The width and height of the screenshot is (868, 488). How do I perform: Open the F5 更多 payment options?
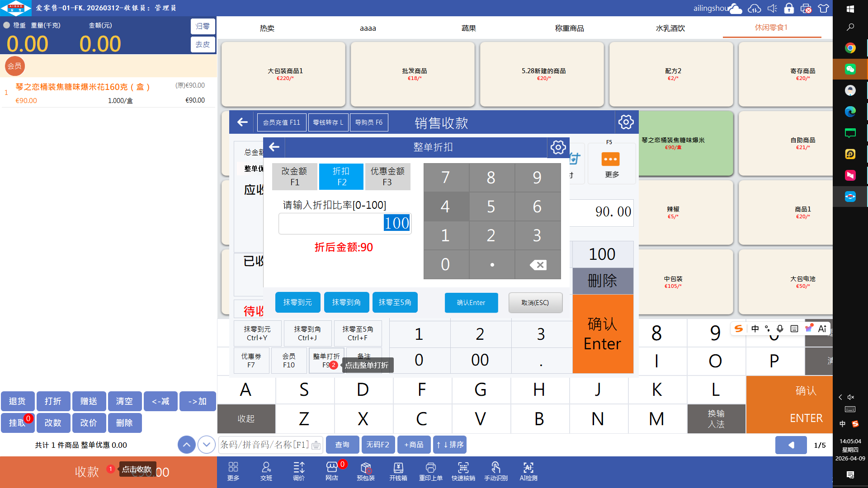tap(611, 164)
